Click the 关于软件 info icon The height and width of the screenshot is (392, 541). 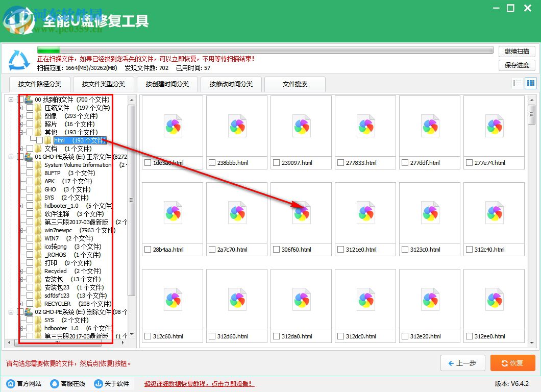click(99, 383)
